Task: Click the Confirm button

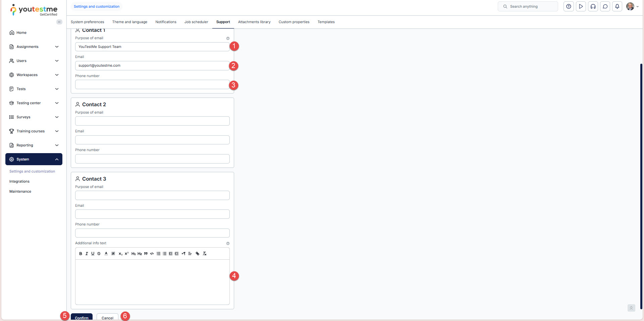Action: 82,317
